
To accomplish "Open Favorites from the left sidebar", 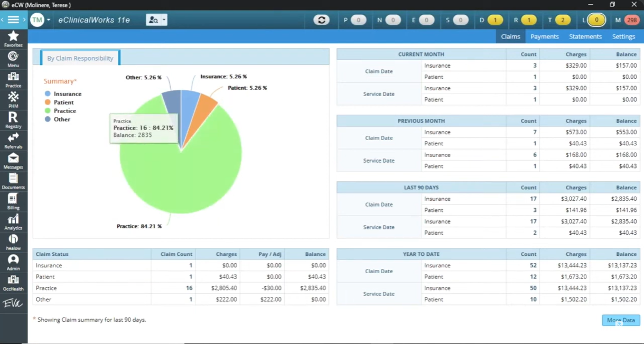I will (13, 38).
